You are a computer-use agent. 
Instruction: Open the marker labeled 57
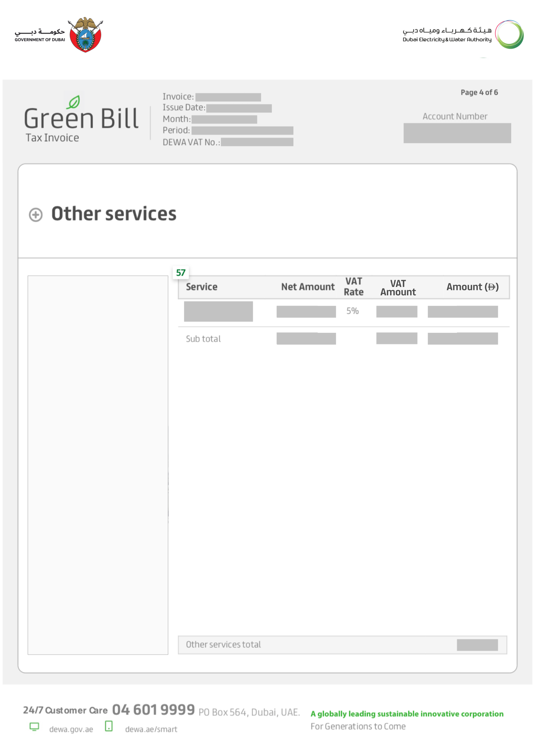click(180, 273)
